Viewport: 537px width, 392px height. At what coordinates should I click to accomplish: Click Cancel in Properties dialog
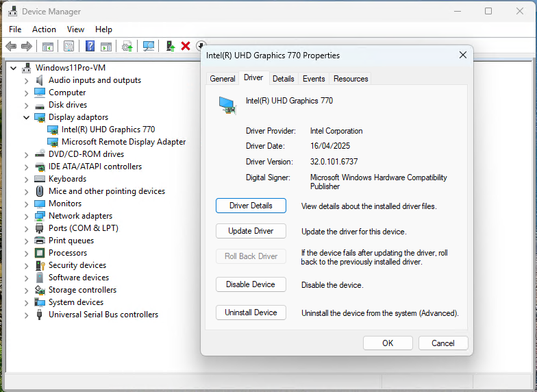coord(442,343)
